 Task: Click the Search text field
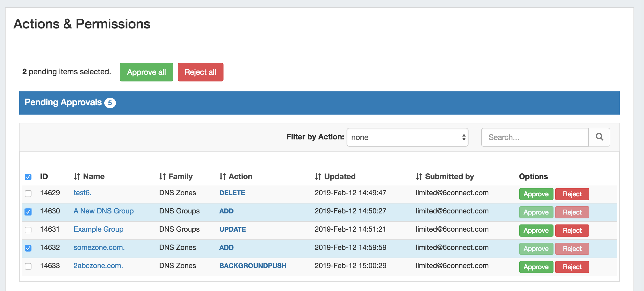click(535, 137)
